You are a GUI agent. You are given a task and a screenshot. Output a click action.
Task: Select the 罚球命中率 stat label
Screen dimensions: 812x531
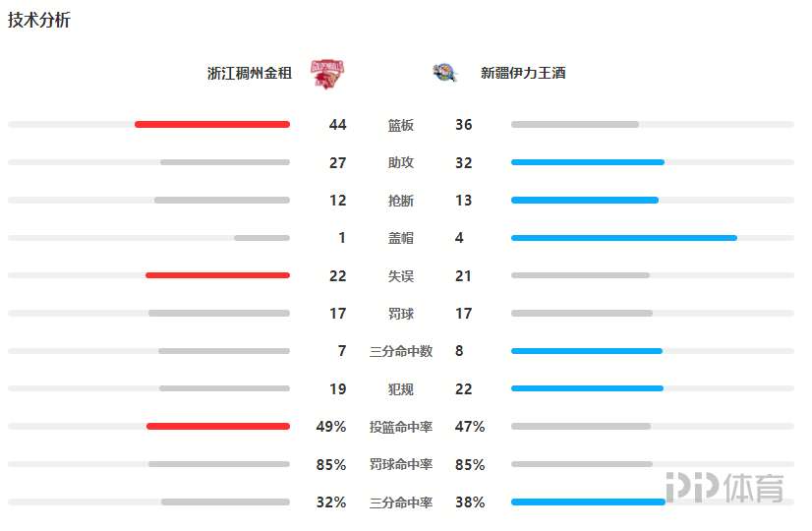click(x=401, y=464)
